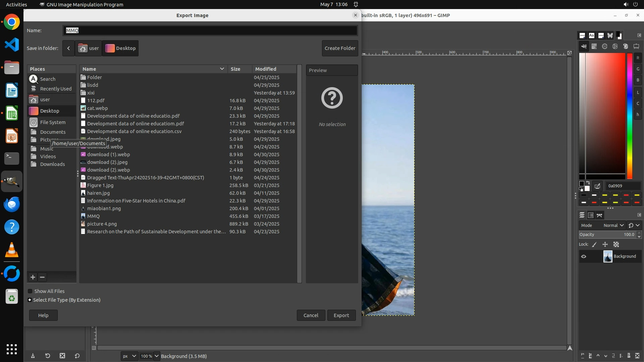Click the lock pixels brush icon

tap(594, 244)
